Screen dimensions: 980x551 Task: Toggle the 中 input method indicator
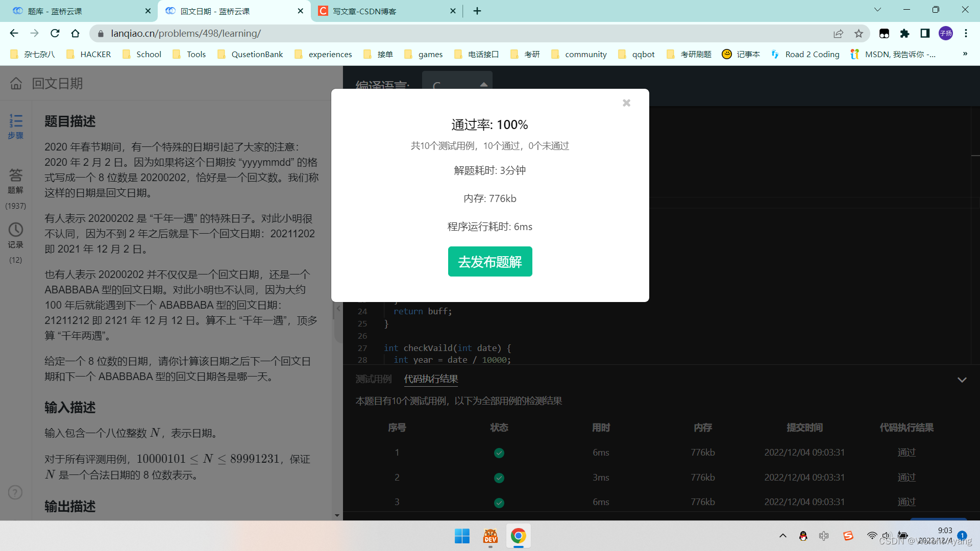[824, 536]
